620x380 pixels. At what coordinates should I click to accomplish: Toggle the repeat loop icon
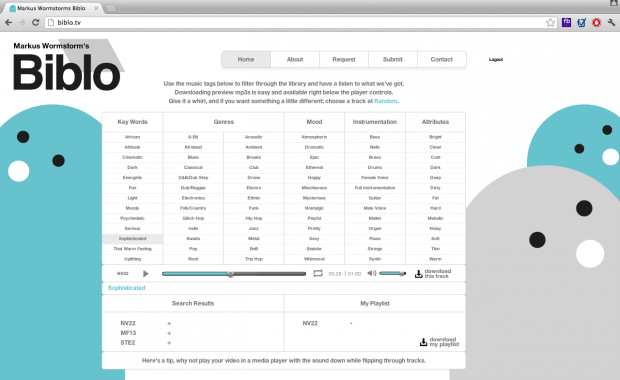point(318,273)
